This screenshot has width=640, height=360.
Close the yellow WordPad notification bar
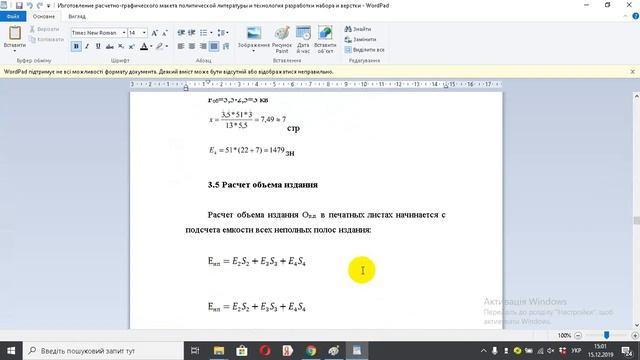click(633, 71)
